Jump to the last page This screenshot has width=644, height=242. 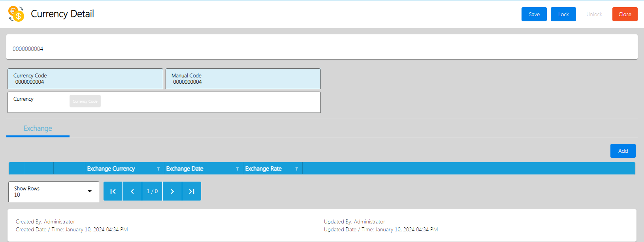point(192,191)
